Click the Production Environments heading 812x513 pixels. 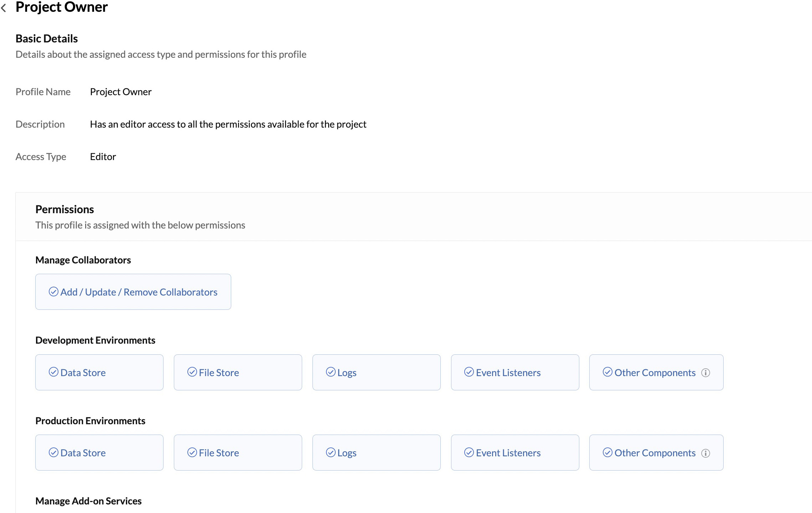coord(90,421)
